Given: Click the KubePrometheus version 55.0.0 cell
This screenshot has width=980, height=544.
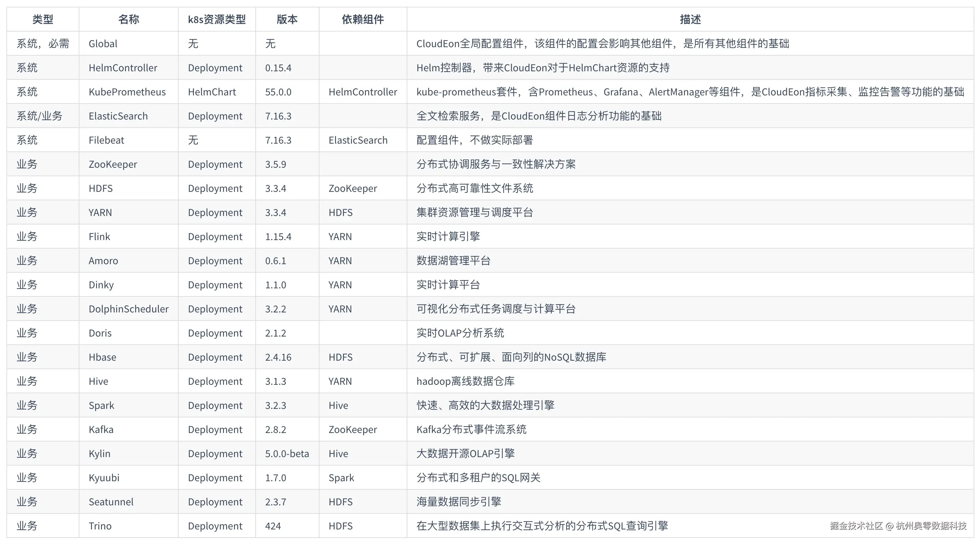Looking at the screenshot, I should point(278,92).
